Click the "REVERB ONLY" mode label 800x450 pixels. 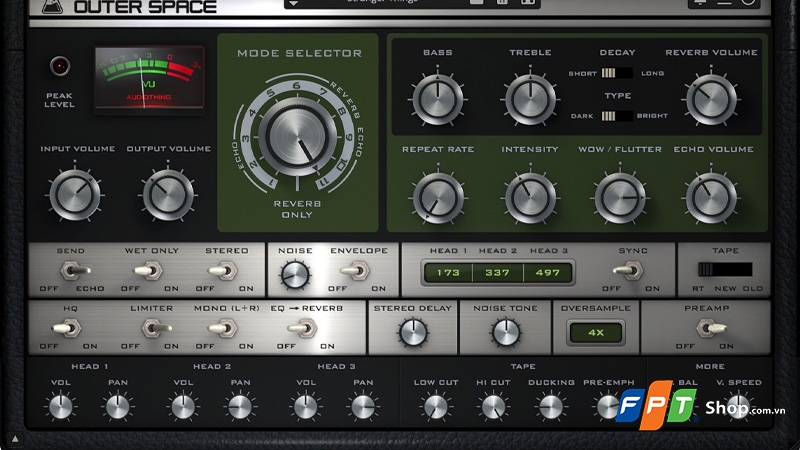[x=297, y=209]
